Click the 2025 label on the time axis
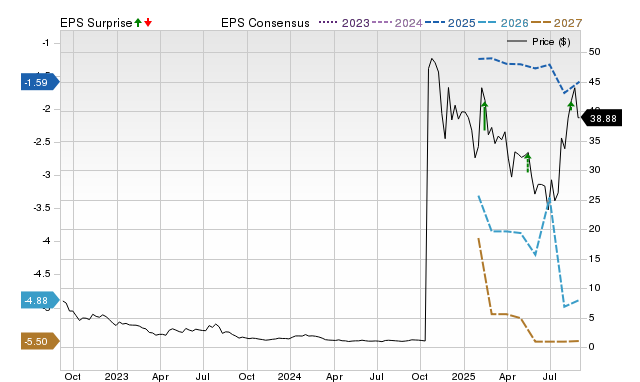 pos(463,376)
